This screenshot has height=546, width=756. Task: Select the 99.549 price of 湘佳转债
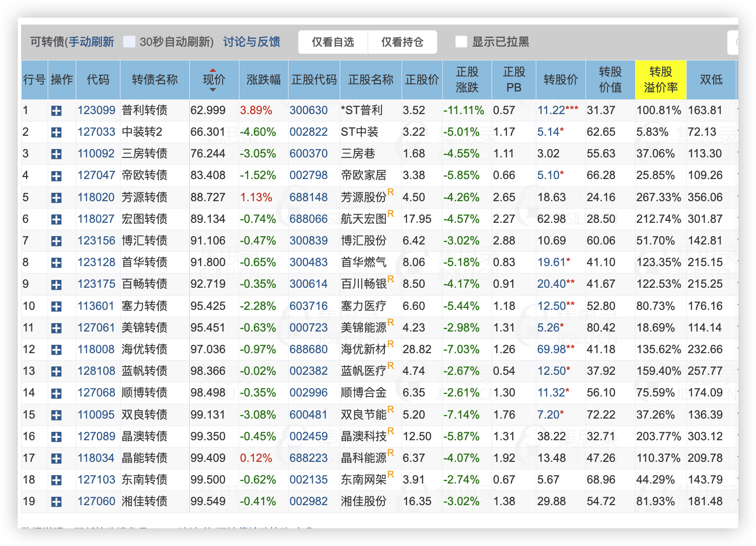pyautogui.click(x=208, y=501)
